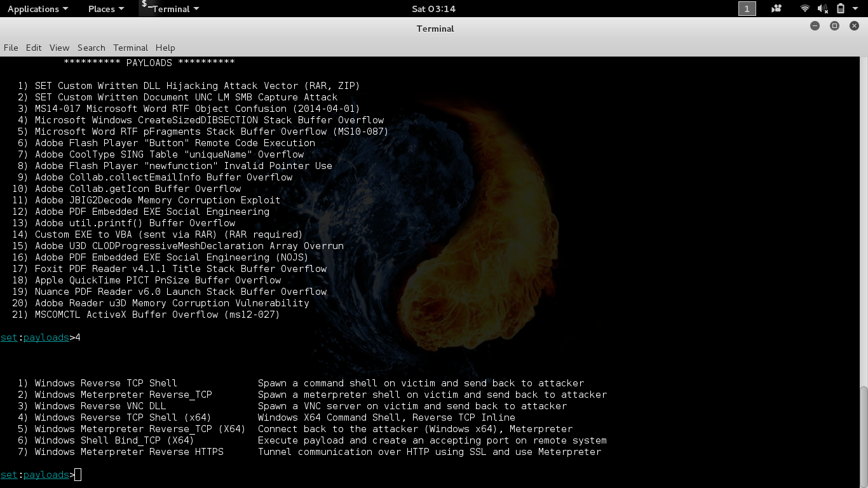Open the File menu
The width and height of the screenshot is (868, 488).
pyautogui.click(x=11, y=48)
